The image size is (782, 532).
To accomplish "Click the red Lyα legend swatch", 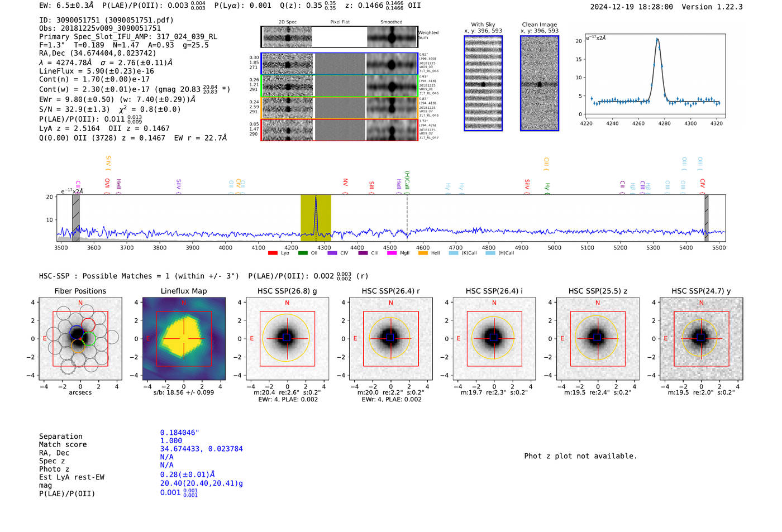I will pos(273,253).
